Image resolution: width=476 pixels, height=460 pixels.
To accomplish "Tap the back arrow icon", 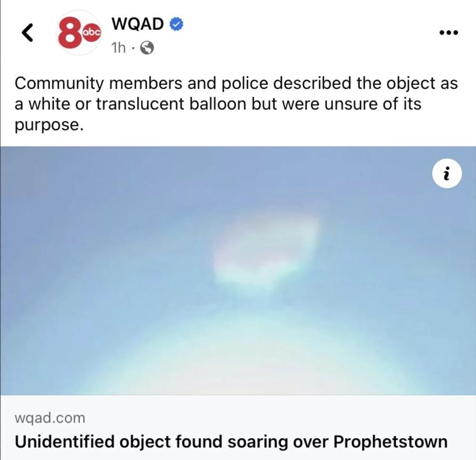I will point(27,33).
